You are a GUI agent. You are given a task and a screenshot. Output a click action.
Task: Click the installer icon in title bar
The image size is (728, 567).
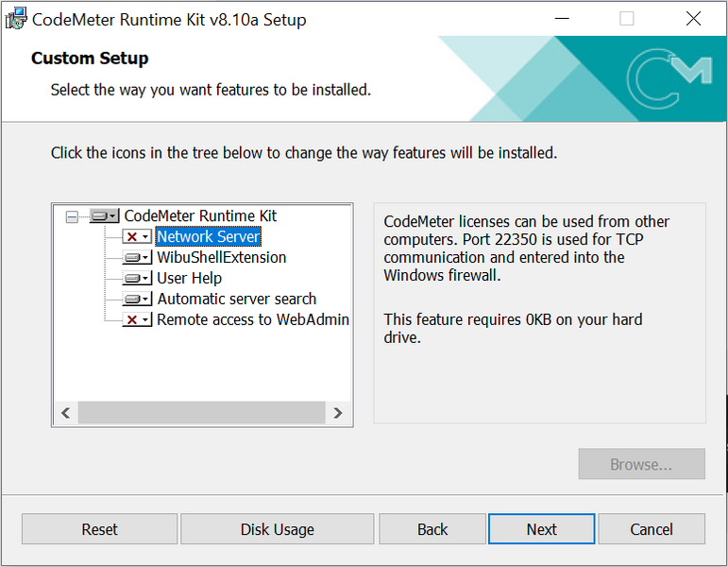point(16,19)
